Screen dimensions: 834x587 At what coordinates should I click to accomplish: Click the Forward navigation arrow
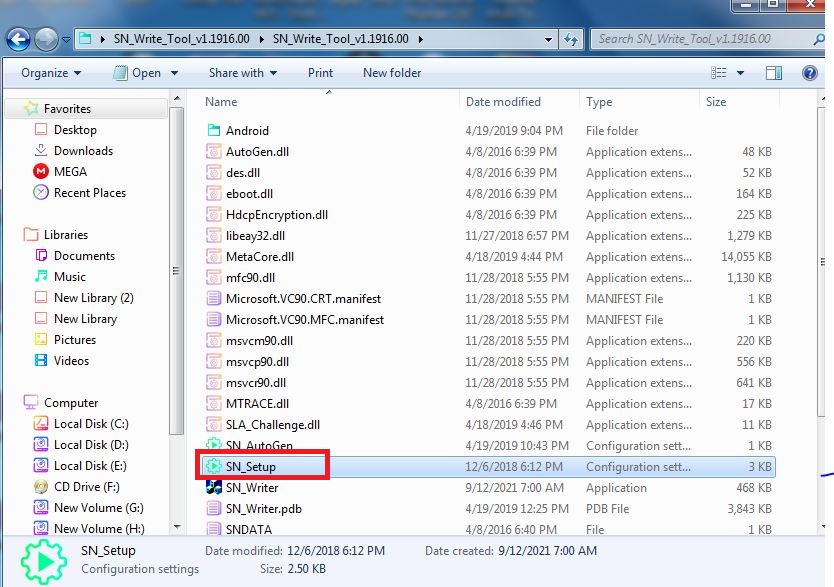pyautogui.click(x=47, y=39)
